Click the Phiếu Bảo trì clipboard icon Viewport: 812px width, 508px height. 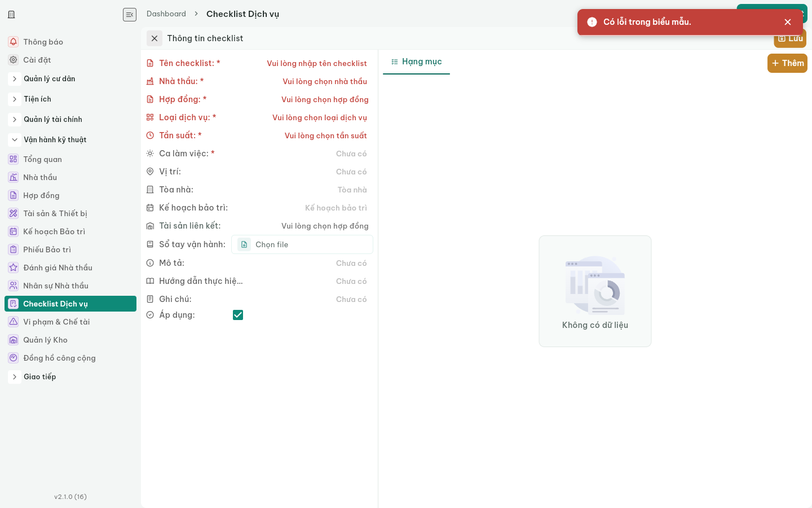14,249
